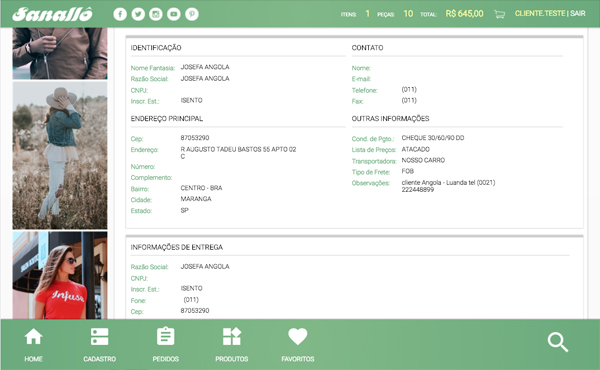The height and width of the screenshot is (370, 600).
Task: Open the woman in hat photo
Action: 60,155
